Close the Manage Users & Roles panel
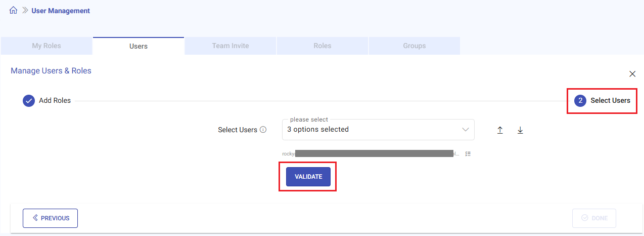This screenshot has width=644, height=236. click(632, 74)
